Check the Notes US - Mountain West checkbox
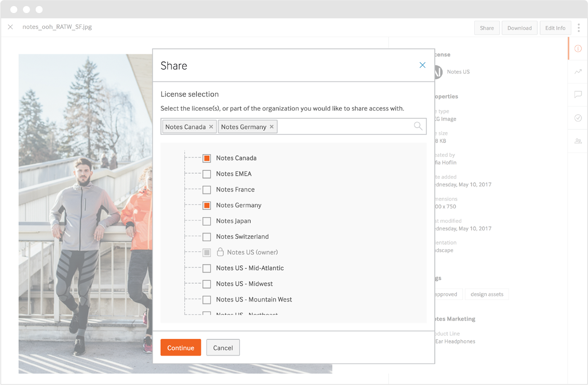588x385 pixels. coord(207,300)
